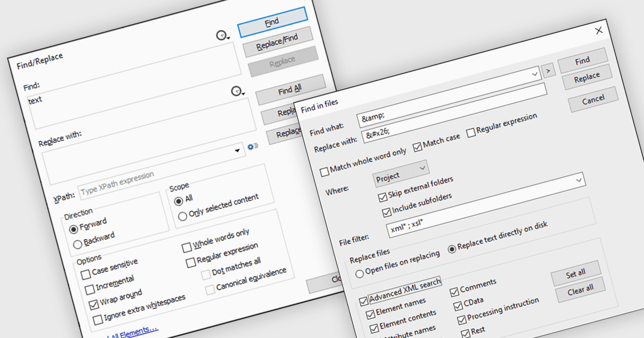Expand the XPath expression dropdown arrow

(237, 151)
